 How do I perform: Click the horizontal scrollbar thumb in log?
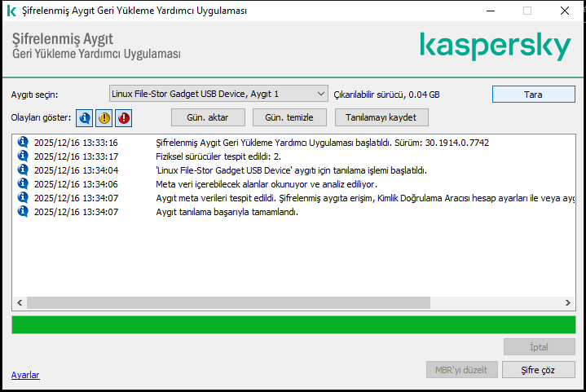228,302
